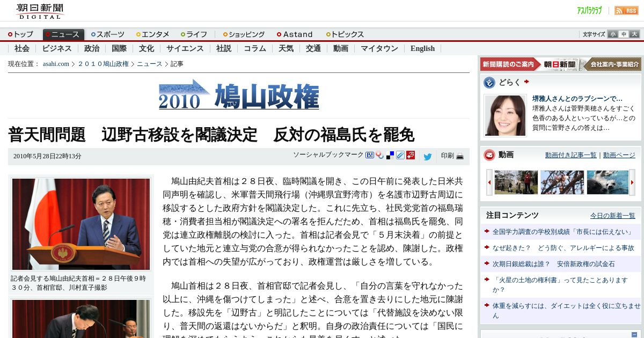Screen dimensions: 644x338
Task: Click the ニュース breadcrumb link
Action: point(149,64)
